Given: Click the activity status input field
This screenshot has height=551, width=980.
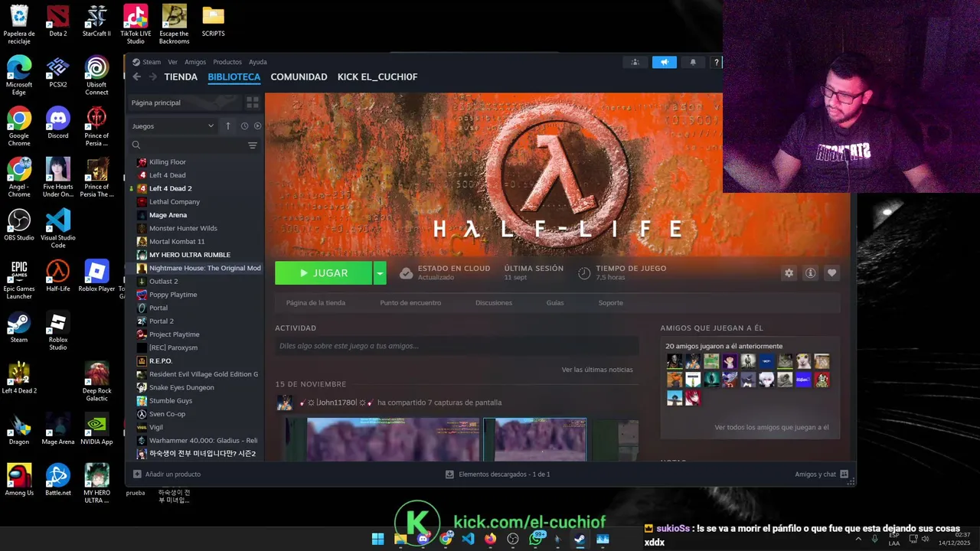Looking at the screenshot, I should pos(456,346).
